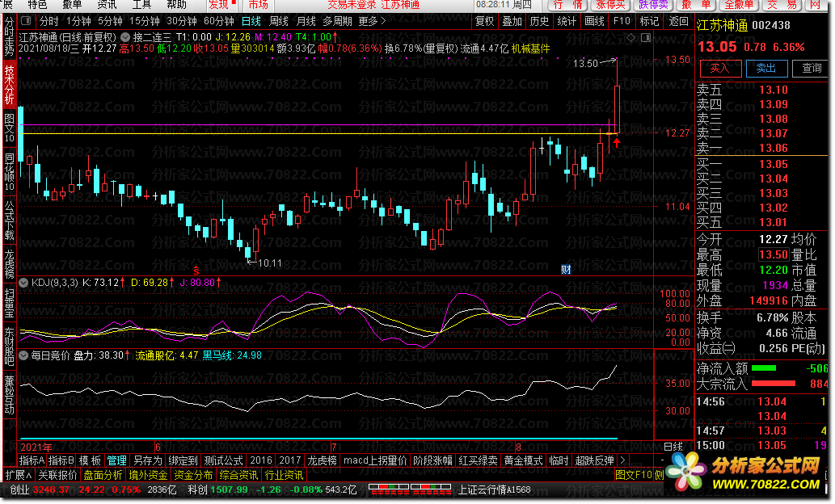This screenshot has width=835, height=504.
Task: Open the 特色 menu
Action: [x=37, y=6]
